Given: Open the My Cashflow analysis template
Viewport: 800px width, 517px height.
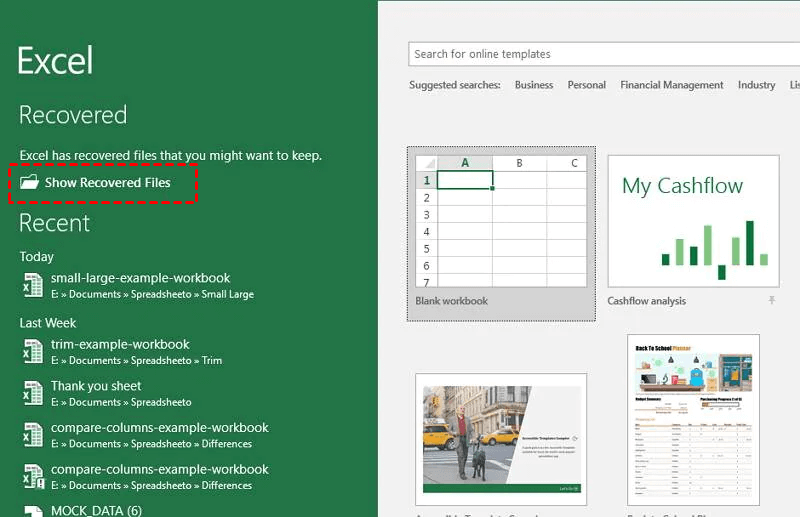Looking at the screenshot, I should 693,222.
